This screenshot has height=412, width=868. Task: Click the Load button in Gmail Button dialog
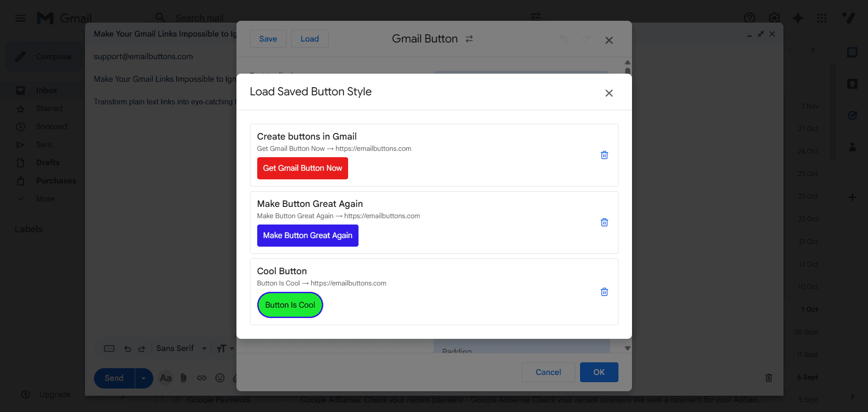click(x=310, y=39)
